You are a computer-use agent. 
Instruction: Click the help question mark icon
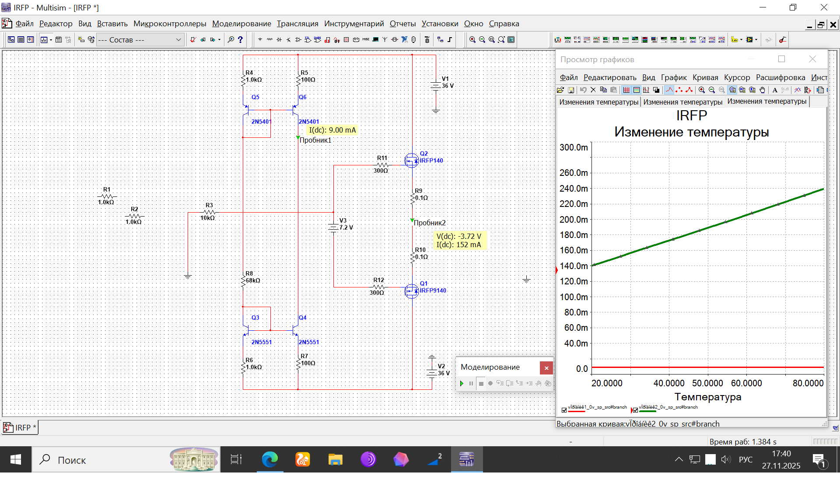pos(240,40)
